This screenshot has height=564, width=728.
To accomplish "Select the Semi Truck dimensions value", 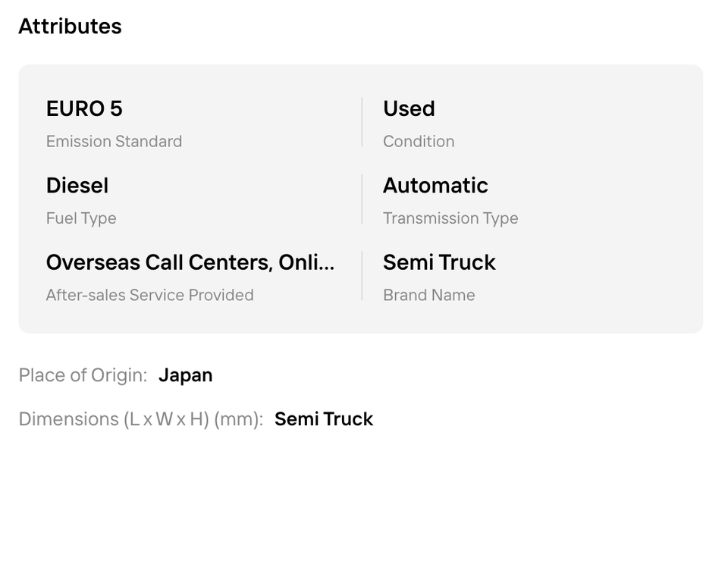I will 324,419.
